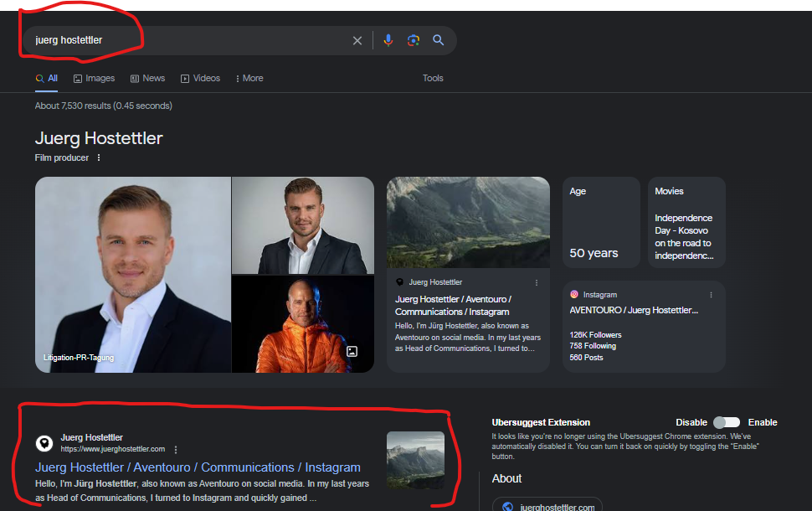Switch to the News tab
812x511 pixels.
[x=147, y=78]
